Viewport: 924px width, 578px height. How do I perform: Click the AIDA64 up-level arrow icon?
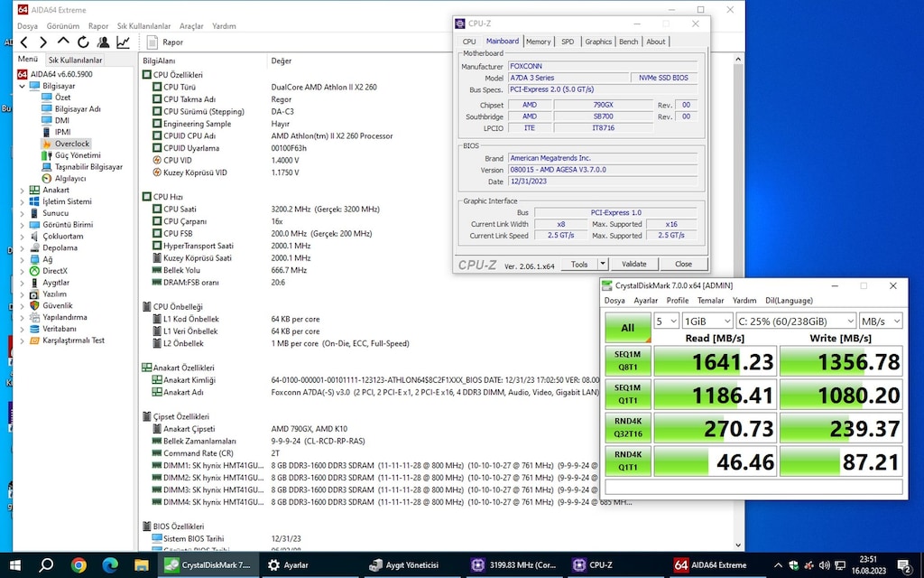63,42
